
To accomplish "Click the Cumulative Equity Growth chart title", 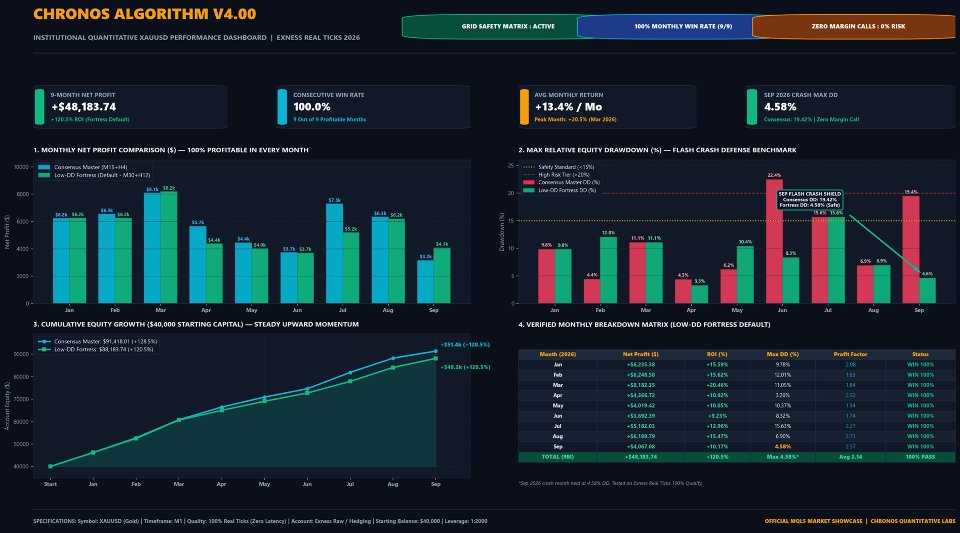I will coord(196,324).
